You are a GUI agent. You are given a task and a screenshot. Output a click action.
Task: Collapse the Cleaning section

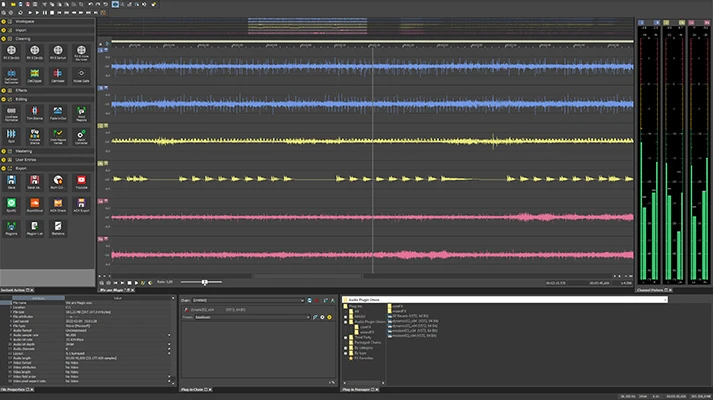tap(22, 38)
